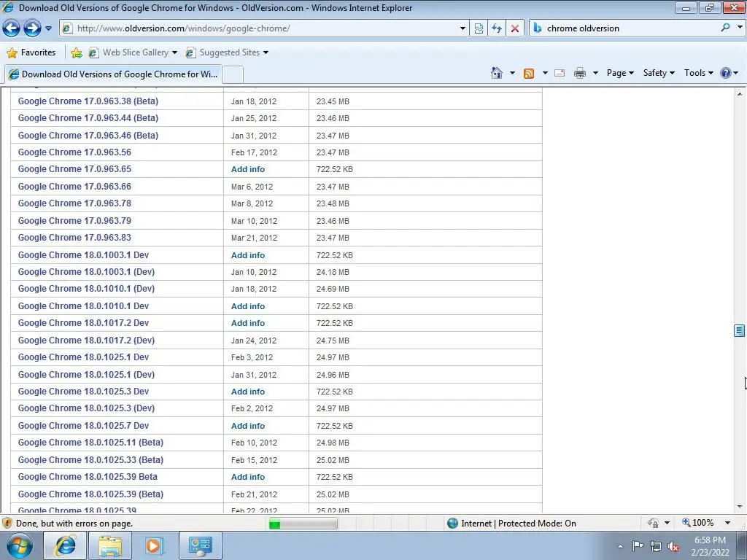This screenshot has height=560, width=747.
Task: Open the Favorites center
Action: 31,52
